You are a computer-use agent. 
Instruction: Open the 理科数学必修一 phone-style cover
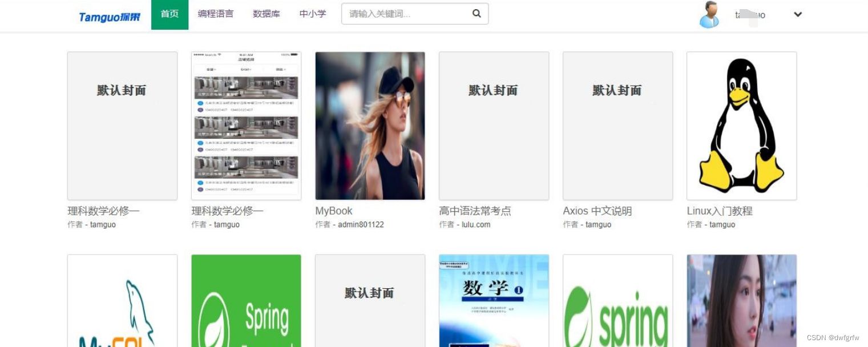(x=246, y=126)
